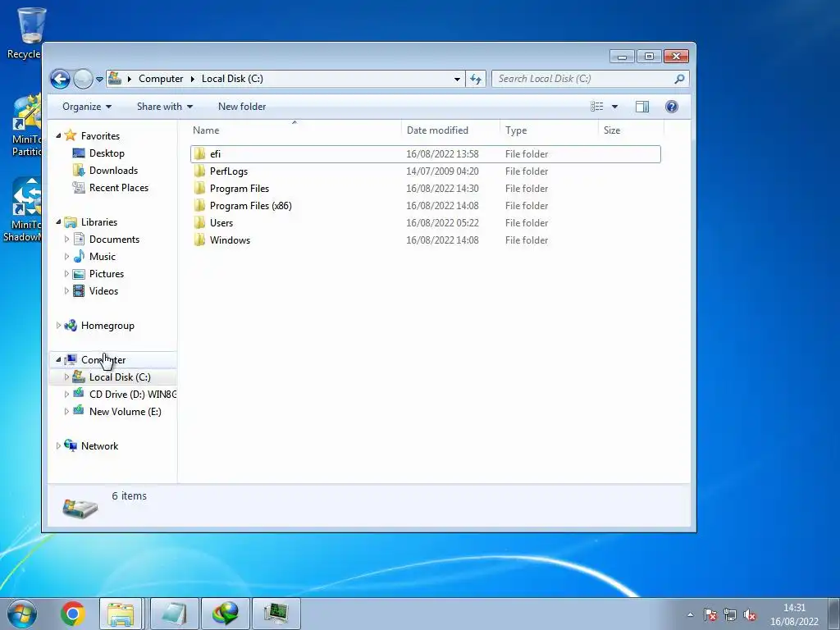Expand Local Disk (C:) in the tree

point(66,377)
